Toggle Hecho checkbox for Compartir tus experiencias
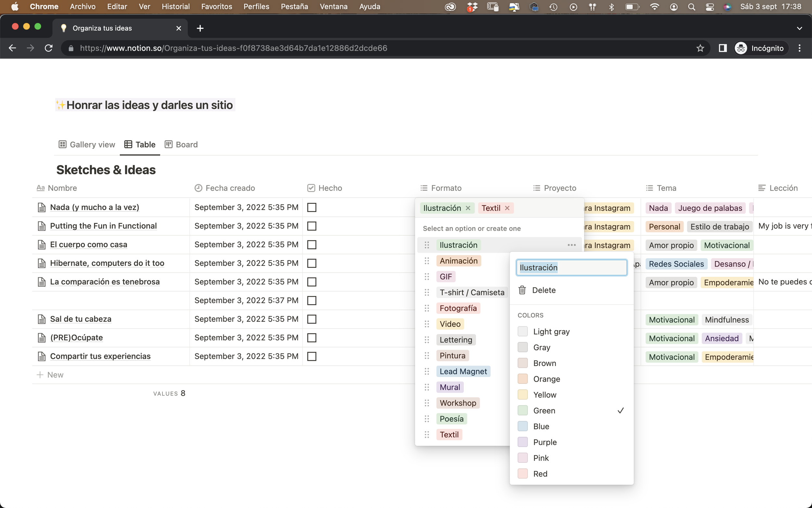This screenshot has height=508, width=812. 312,356
